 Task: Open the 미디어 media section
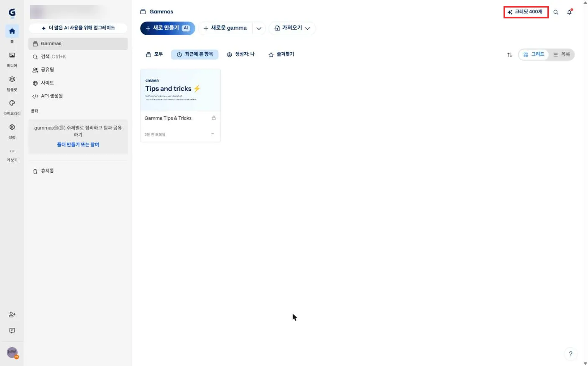click(x=12, y=59)
